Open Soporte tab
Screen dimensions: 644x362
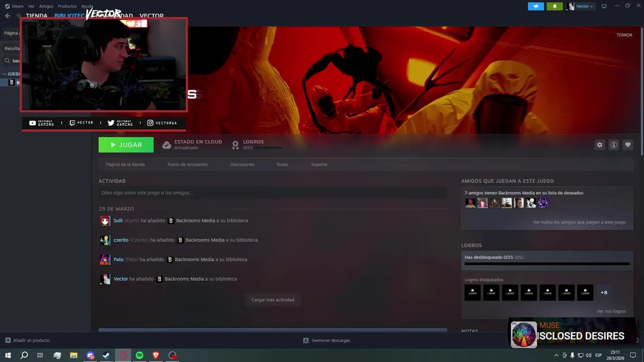coord(319,164)
